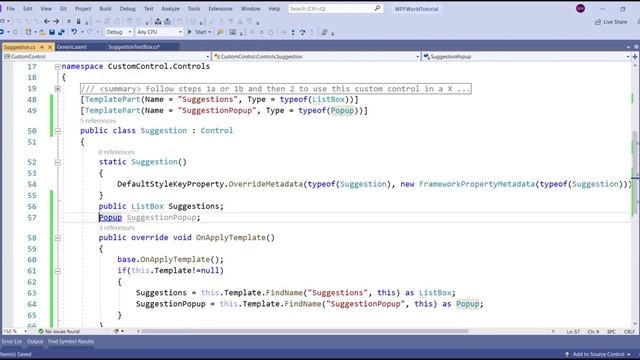This screenshot has width=640, height=360.
Task: Collapse the static Suggestion constructor on line 52
Action: [58, 162]
